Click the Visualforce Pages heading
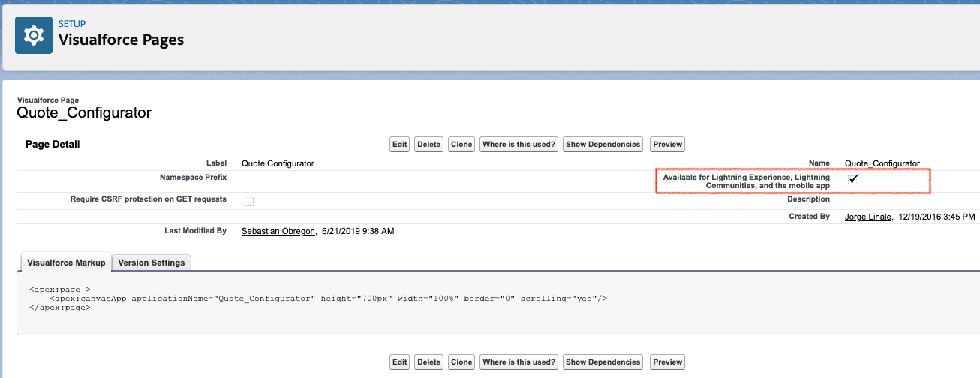Screen dimensions: 980x378 click(121, 40)
